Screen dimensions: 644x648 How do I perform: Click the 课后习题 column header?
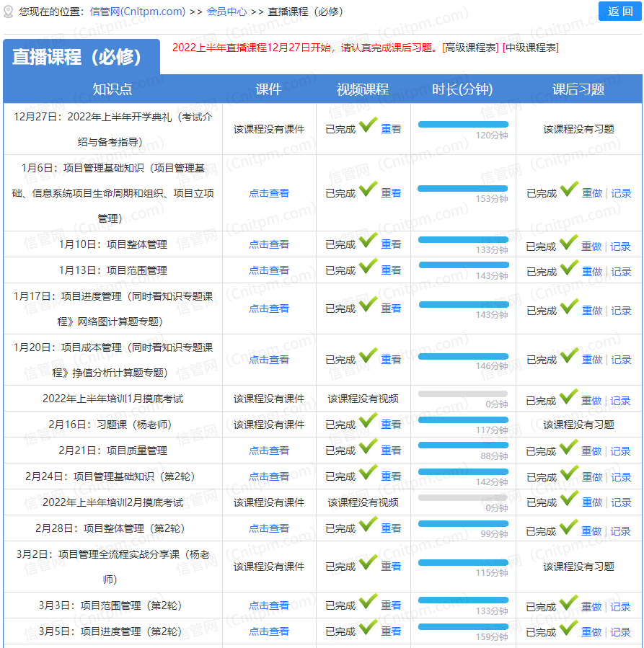pos(578,89)
